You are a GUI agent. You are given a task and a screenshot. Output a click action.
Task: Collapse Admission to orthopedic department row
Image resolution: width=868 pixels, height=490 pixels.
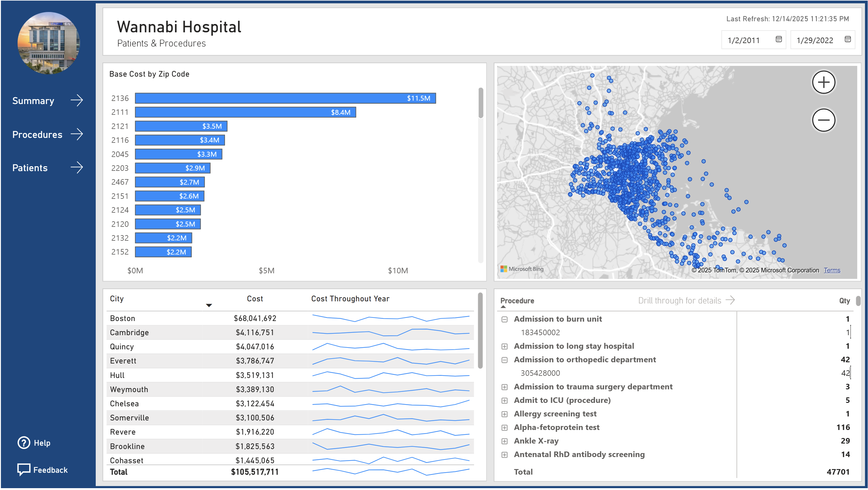[504, 360]
